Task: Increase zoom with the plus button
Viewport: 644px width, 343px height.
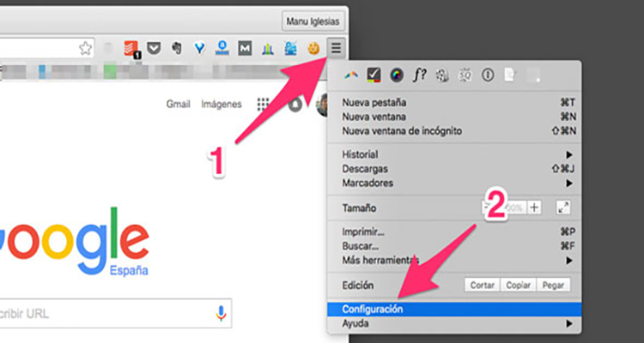Action: coord(535,208)
